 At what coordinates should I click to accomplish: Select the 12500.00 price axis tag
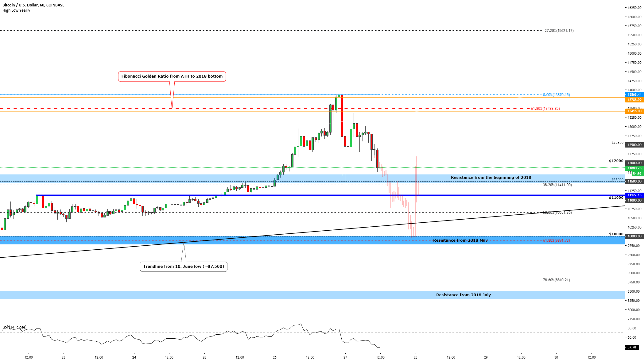pyautogui.click(x=634, y=145)
